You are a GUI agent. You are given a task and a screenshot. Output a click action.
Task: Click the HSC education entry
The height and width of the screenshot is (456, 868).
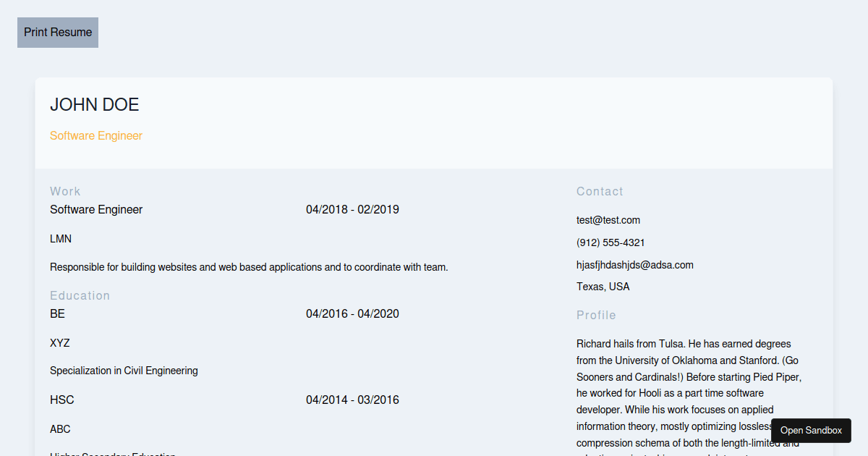[62, 400]
